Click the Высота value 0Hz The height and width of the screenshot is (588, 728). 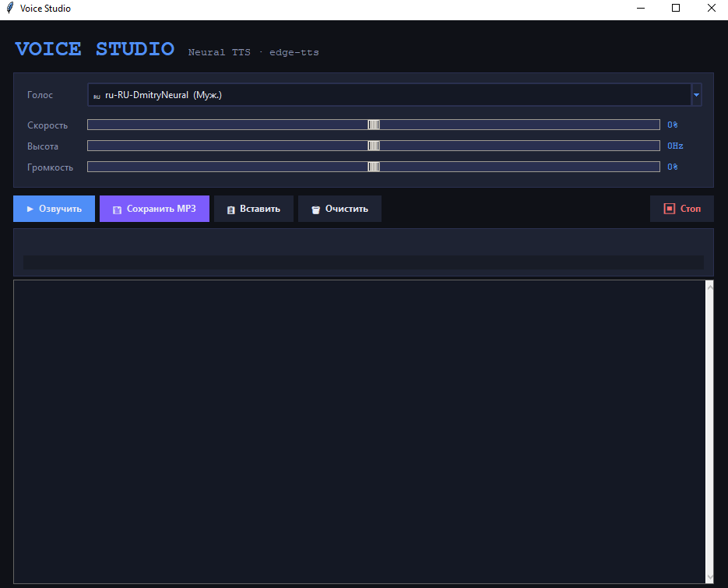point(675,146)
